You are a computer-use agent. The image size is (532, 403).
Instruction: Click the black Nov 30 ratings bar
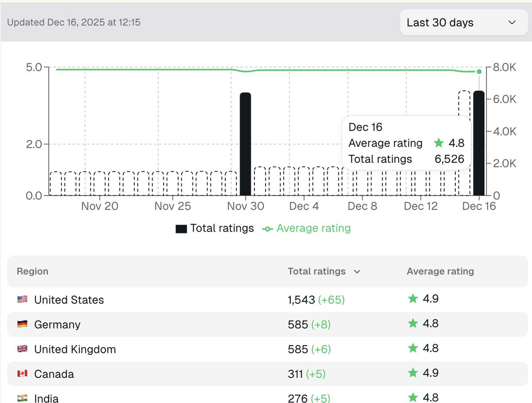pyautogui.click(x=246, y=144)
